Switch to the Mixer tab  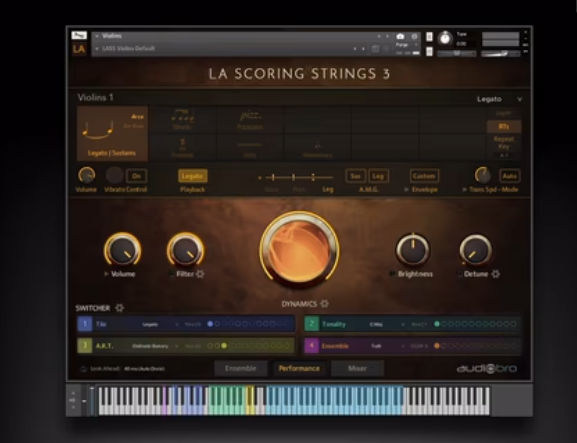(x=357, y=368)
